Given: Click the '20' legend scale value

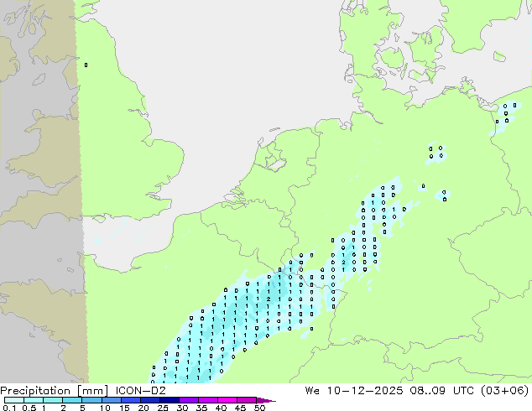Looking at the screenshot, I should [143, 408].
